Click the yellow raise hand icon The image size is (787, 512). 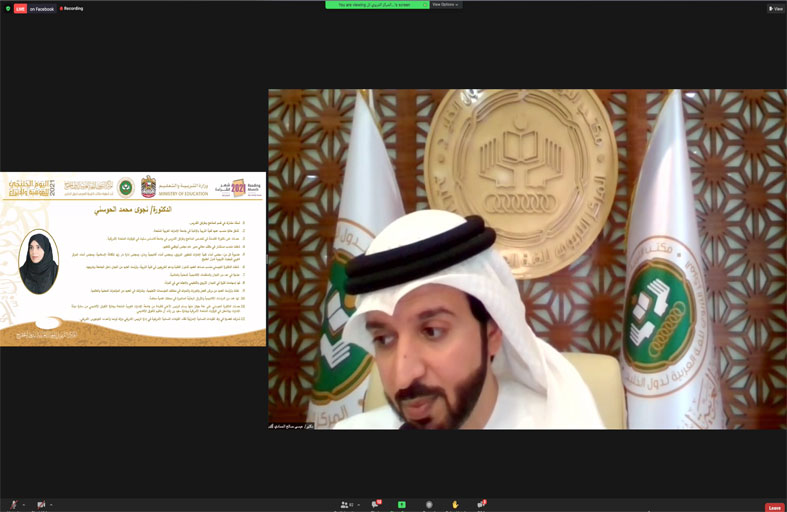[x=455, y=505]
